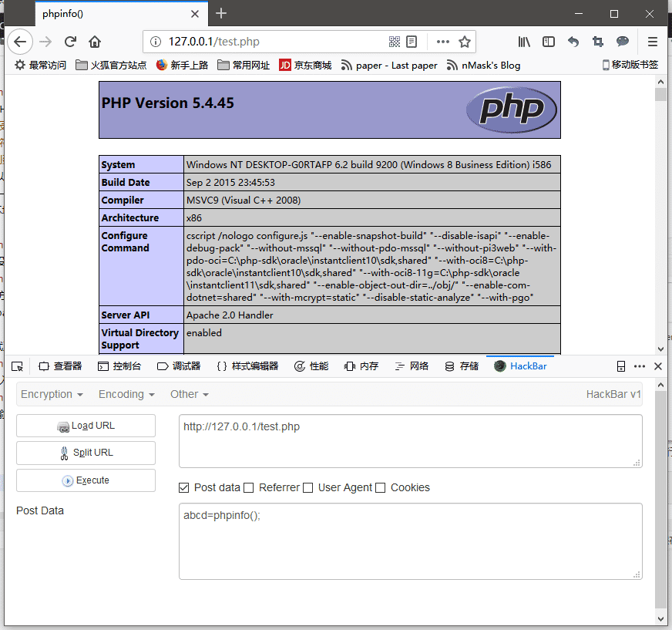Screen dimensions: 672x630
Task: Enable the Cookies checkbox
Action: 380,487
